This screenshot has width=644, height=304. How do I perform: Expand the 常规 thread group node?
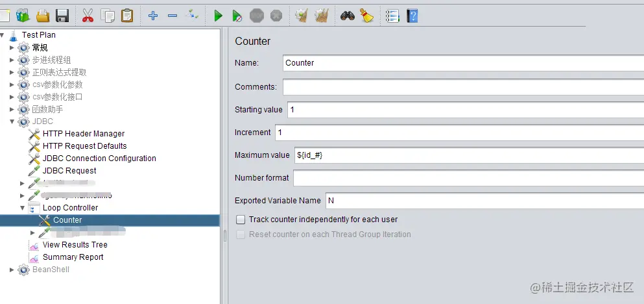click(x=12, y=47)
